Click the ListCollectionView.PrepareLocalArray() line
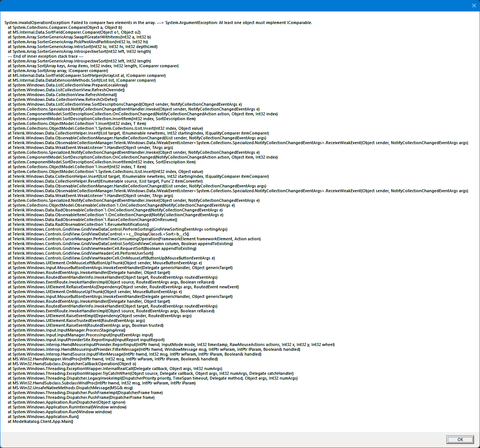This screenshot has width=480, height=448. [x=68, y=85]
